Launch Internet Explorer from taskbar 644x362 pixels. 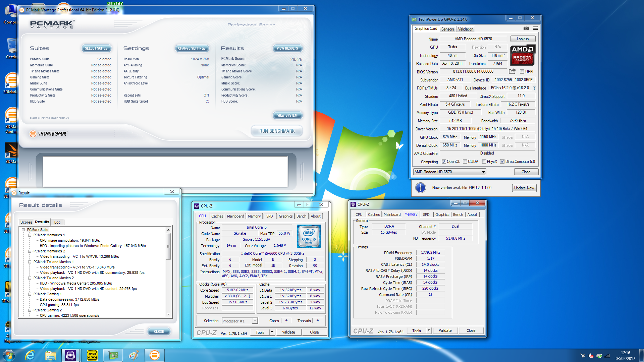coord(30,355)
